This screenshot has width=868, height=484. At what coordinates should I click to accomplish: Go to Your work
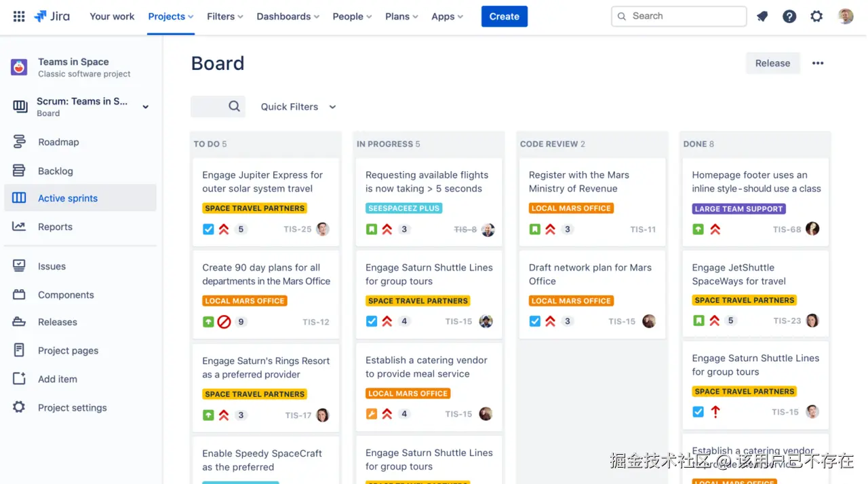112,16
